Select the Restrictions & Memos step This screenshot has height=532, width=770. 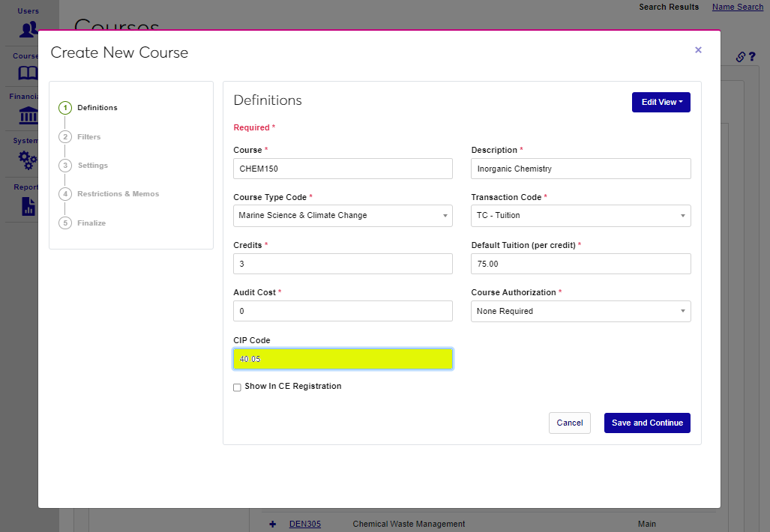[118, 194]
